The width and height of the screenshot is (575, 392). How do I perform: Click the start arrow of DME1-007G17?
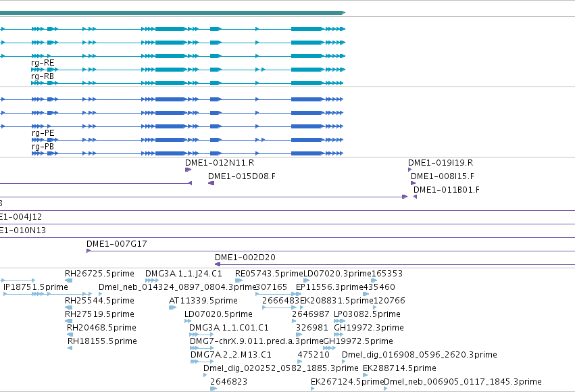[89, 251]
